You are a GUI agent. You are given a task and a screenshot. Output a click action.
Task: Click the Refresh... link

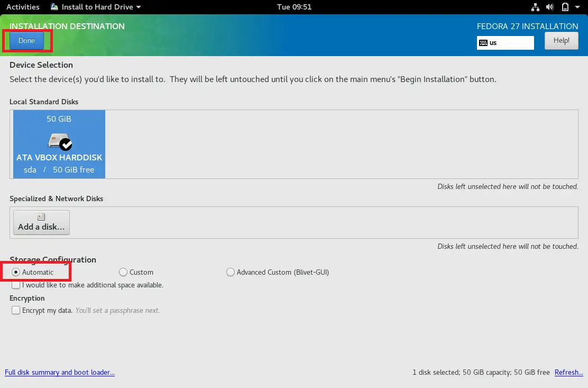569,372
